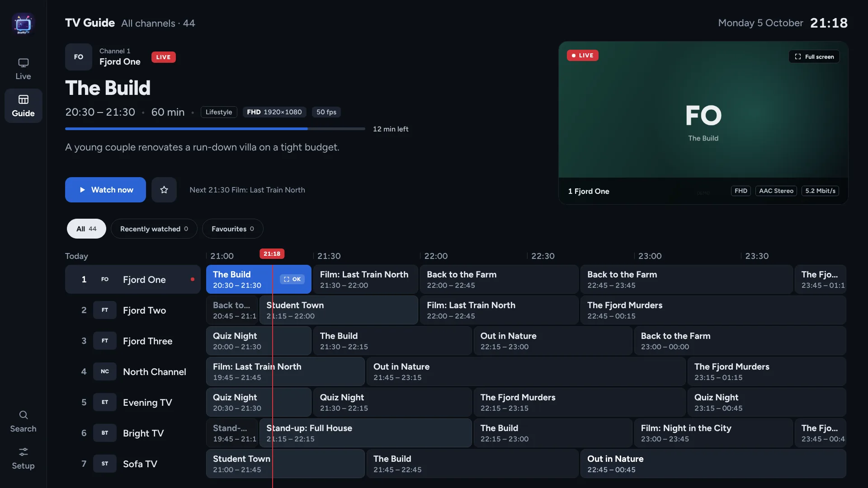
Task: Select the Fjord One channel row
Action: (133, 279)
